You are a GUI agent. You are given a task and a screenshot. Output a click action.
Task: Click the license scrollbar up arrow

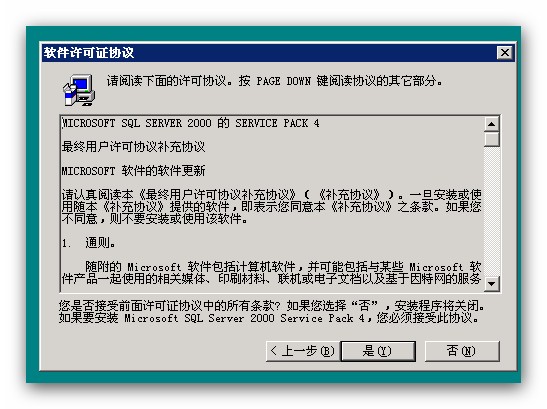coord(492,124)
